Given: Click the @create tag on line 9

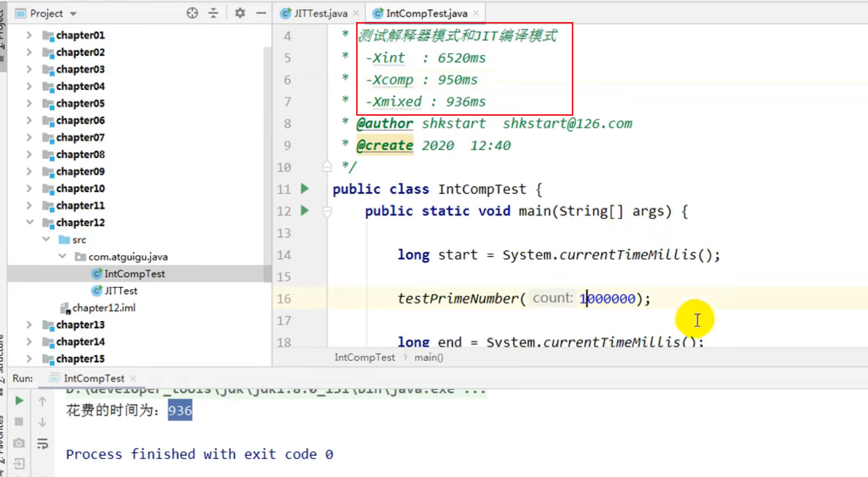Looking at the screenshot, I should click(x=385, y=146).
